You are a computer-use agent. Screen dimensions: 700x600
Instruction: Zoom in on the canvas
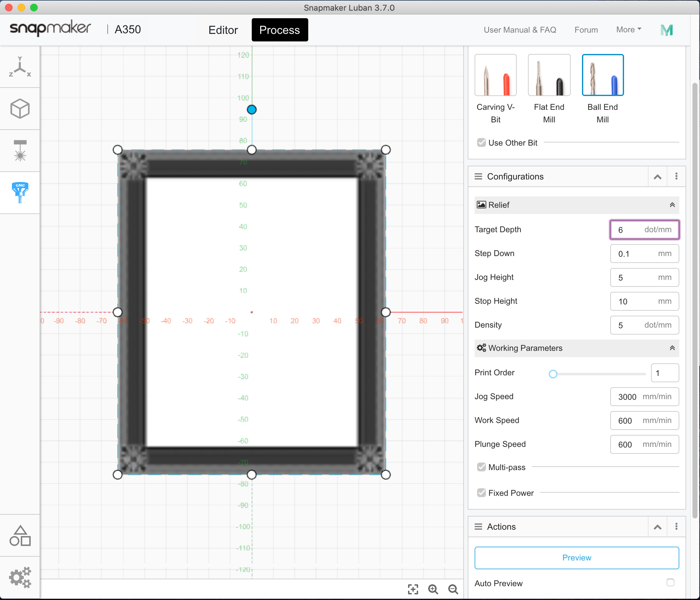(433, 589)
